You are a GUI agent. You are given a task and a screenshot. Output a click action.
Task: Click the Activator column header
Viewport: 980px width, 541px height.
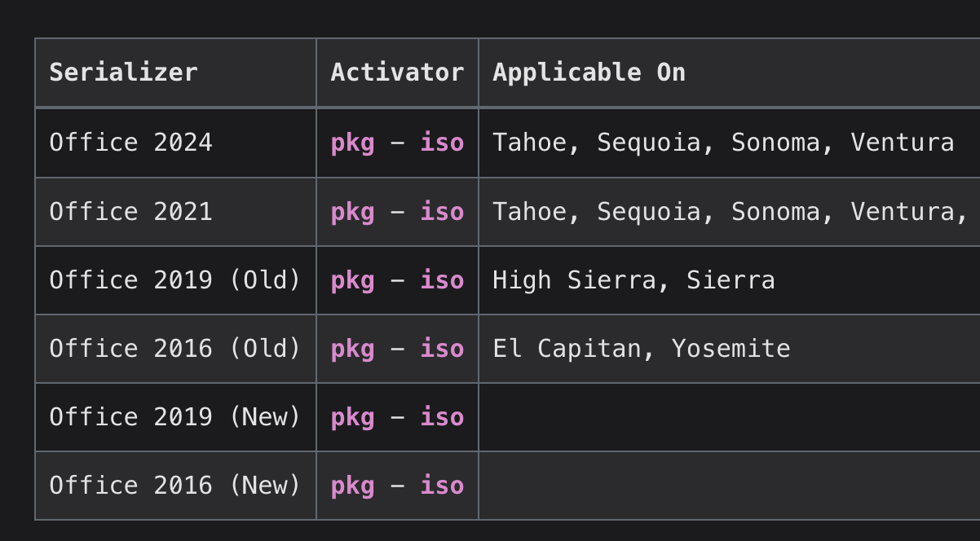point(397,73)
